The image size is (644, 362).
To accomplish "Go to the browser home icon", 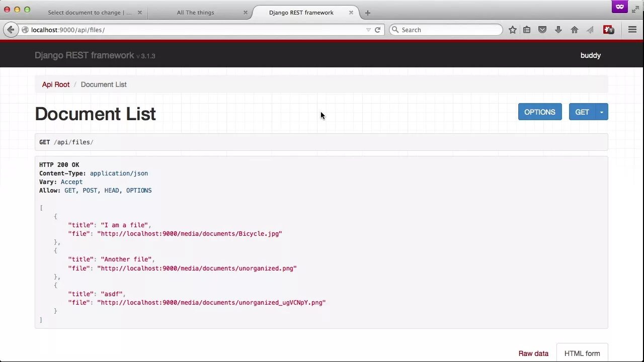I will [574, 30].
